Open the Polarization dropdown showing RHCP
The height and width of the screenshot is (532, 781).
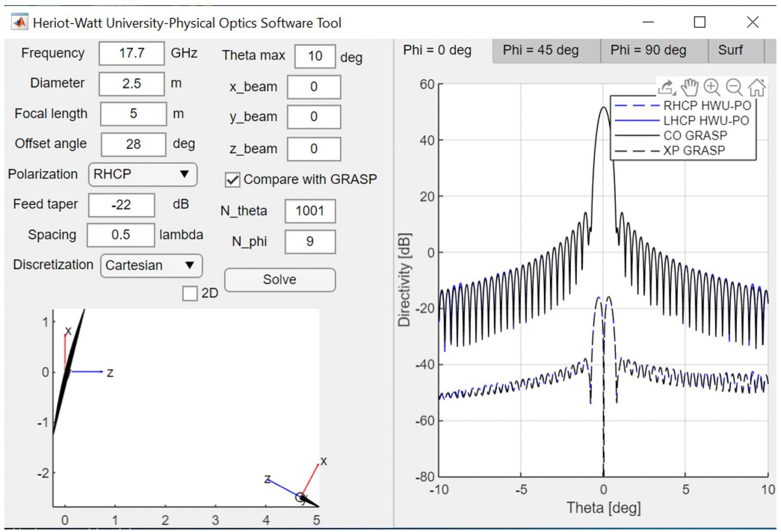pyautogui.click(x=142, y=175)
